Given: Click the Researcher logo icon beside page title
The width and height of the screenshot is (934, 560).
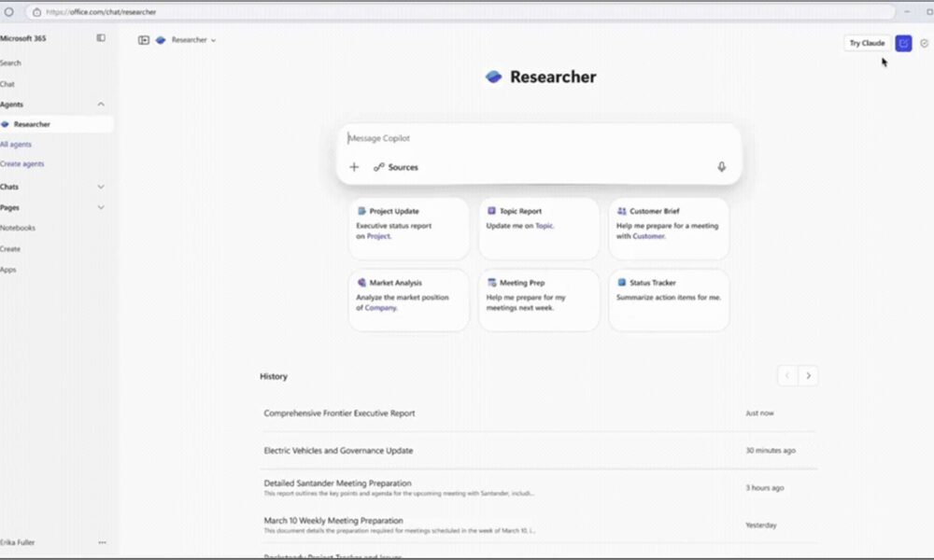Looking at the screenshot, I should [493, 77].
